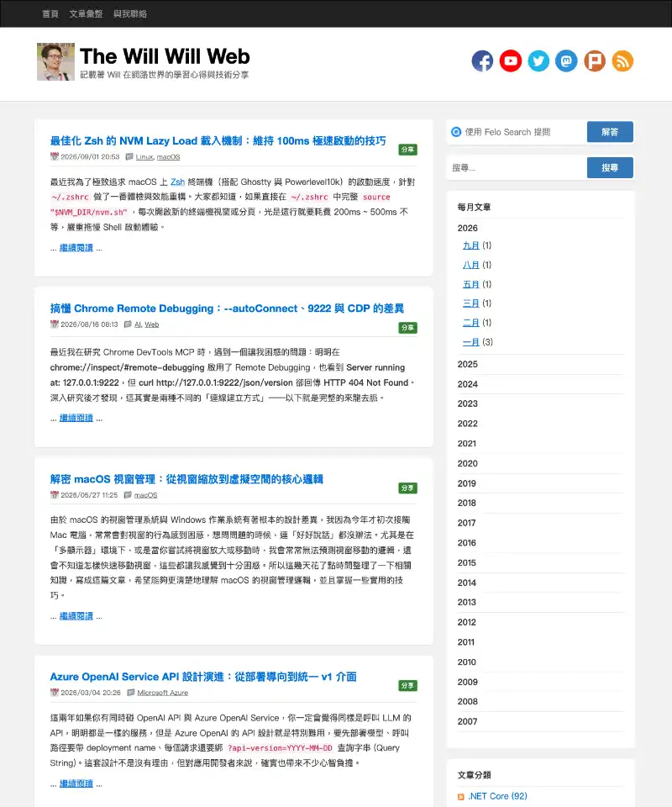Click the Felo Search logo icon
This screenshot has height=807, width=672.
click(455, 132)
